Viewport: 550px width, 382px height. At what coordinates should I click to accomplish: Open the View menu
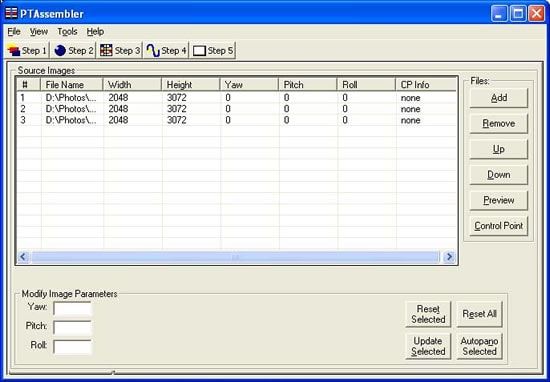(x=39, y=32)
